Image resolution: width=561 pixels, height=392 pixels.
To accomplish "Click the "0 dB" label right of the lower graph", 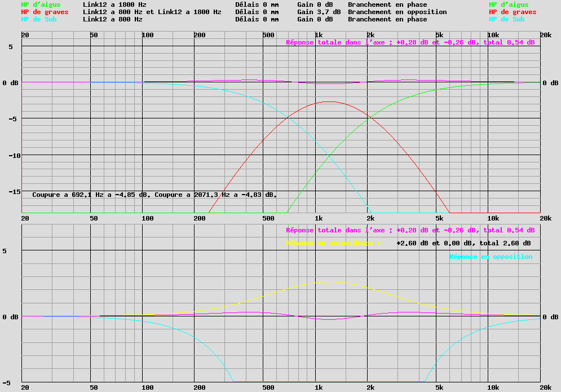I will (x=550, y=317).
